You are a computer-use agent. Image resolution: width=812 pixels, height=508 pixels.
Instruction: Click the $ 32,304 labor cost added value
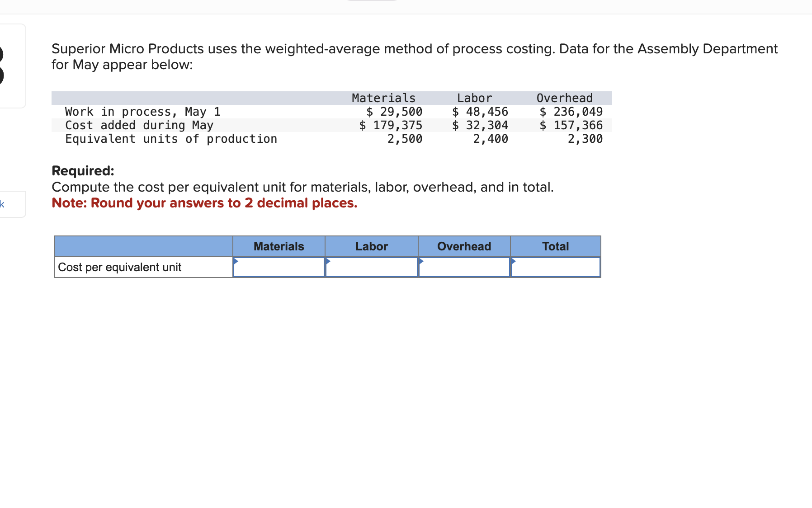pyautogui.click(x=480, y=125)
